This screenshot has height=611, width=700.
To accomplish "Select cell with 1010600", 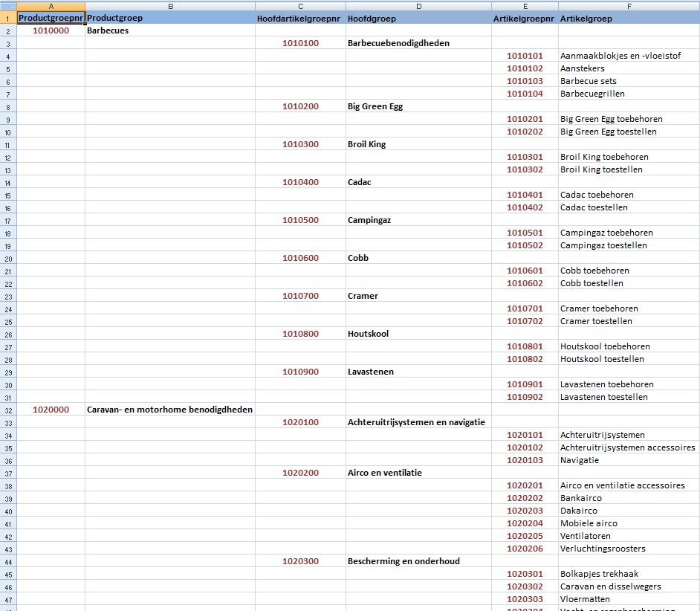I will (300, 258).
